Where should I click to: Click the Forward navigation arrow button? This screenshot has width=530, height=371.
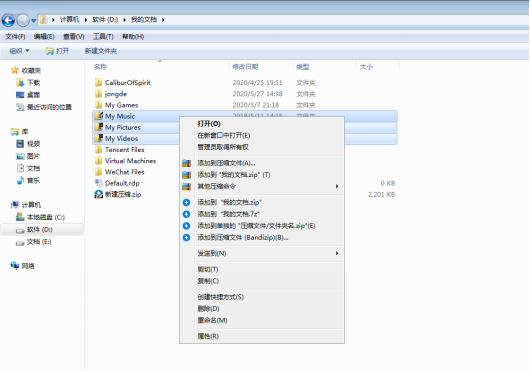pyautogui.click(x=23, y=20)
